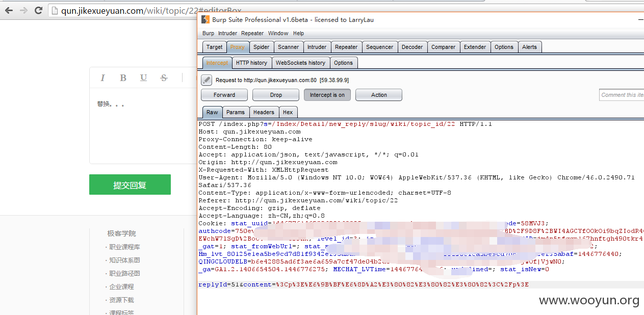The width and height of the screenshot is (644, 315).
Task: Click the 极客学院 footer heading
Action: pos(121,233)
